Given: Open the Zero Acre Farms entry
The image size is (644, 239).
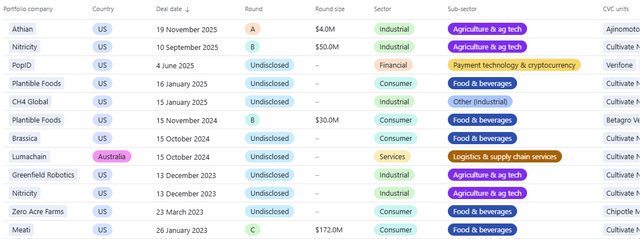Looking at the screenshot, I should 38,212.
